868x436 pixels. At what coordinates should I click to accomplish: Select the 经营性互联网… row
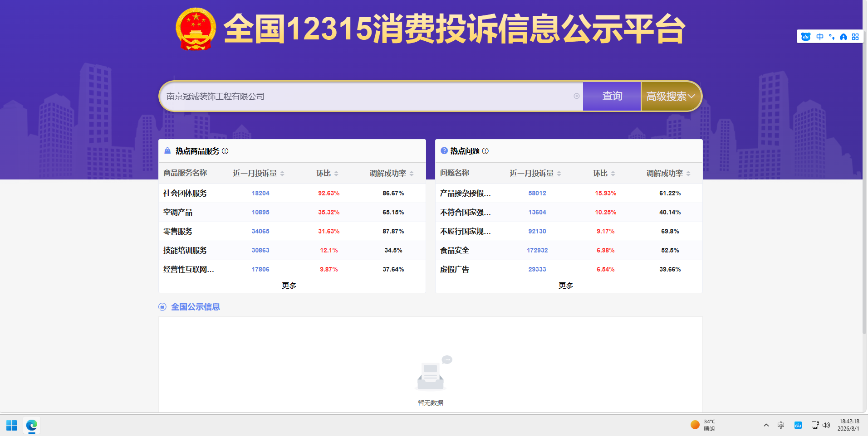click(x=292, y=269)
